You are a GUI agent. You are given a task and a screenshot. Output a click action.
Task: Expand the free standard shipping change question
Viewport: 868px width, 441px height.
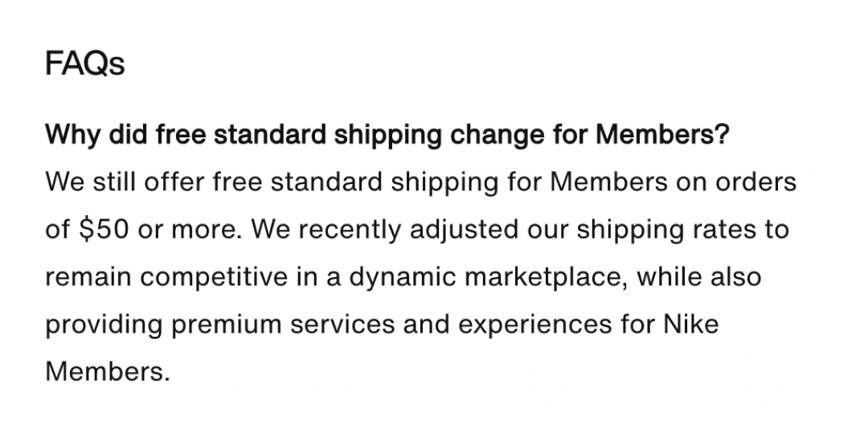(x=387, y=134)
